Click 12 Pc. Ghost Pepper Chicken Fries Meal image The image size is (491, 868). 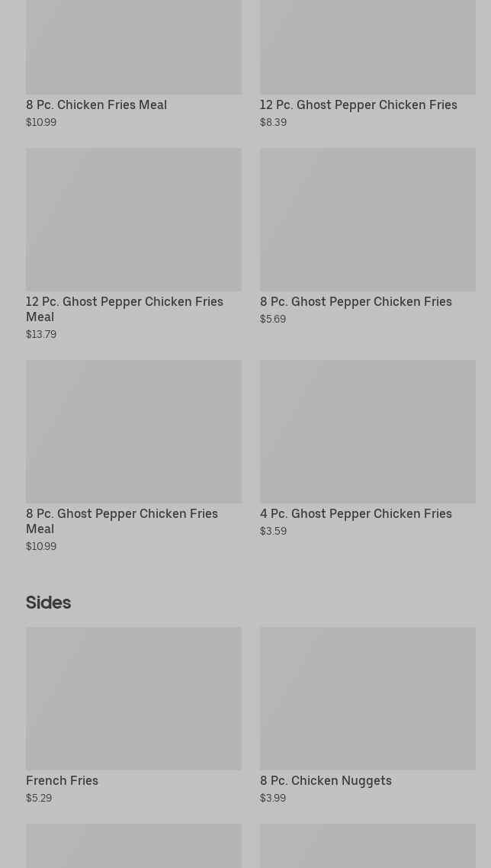coord(133,219)
